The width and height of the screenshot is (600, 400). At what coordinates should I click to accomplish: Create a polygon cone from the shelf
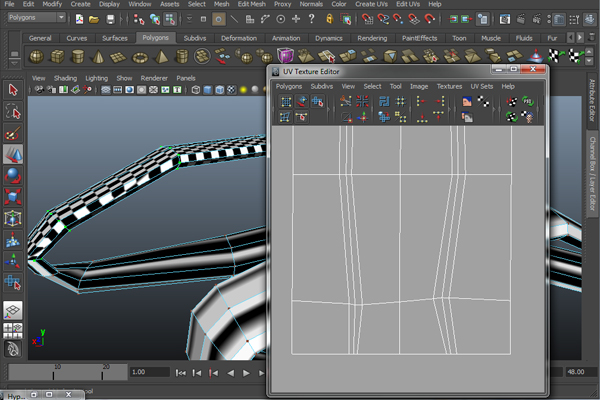(x=98, y=57)
